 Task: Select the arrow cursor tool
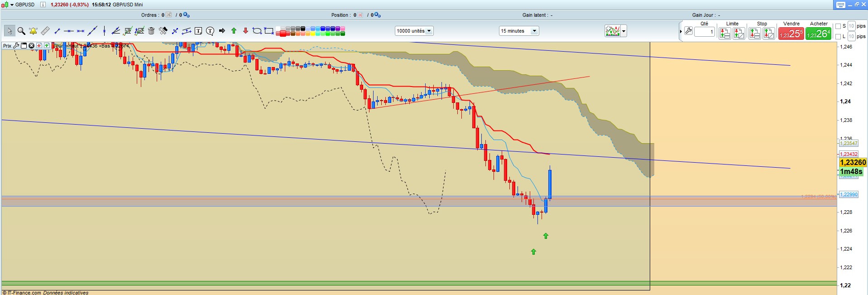pyautogui.click(x=10, y=31)
